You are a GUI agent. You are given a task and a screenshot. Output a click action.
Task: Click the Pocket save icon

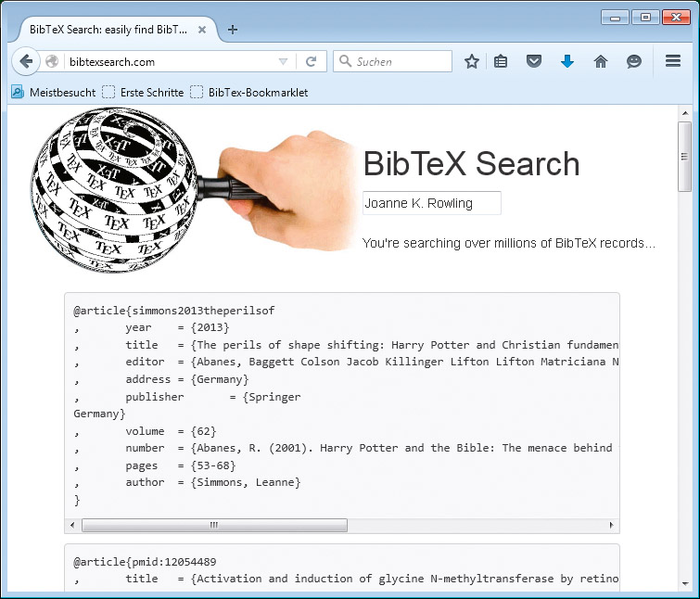point(534,62)
